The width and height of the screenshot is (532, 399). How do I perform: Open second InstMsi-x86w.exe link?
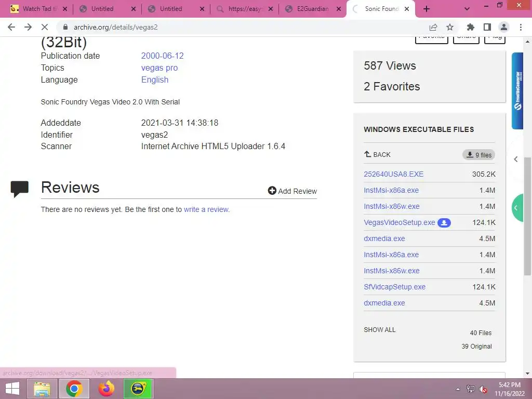392,271
